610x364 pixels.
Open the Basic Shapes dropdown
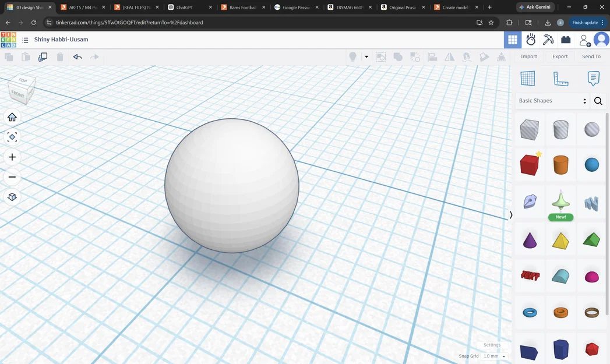(x=551, y=101)
